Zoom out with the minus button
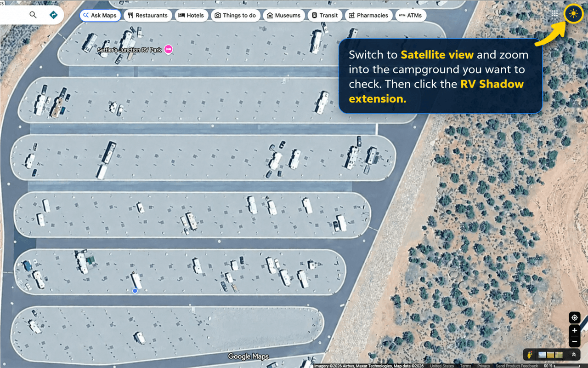 [x=575, y=342]
